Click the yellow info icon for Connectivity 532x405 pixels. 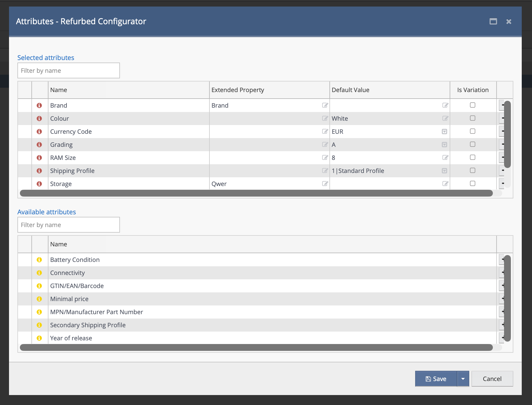[39, 273]
